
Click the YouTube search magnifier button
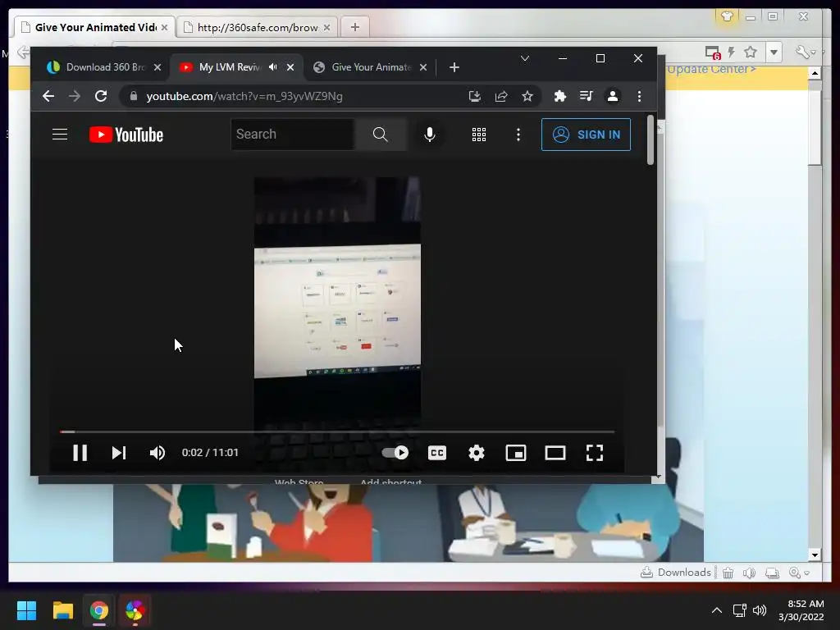pos(381,135)
